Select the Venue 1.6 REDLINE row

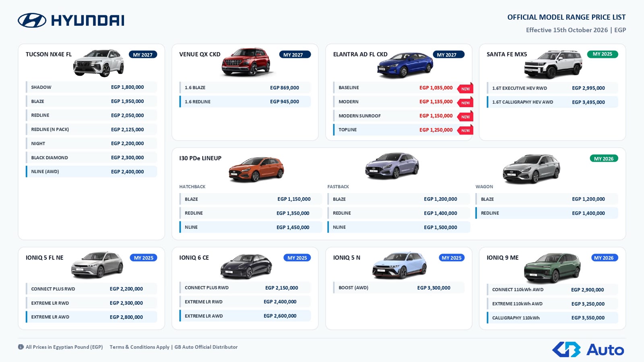tap(245, 101)
